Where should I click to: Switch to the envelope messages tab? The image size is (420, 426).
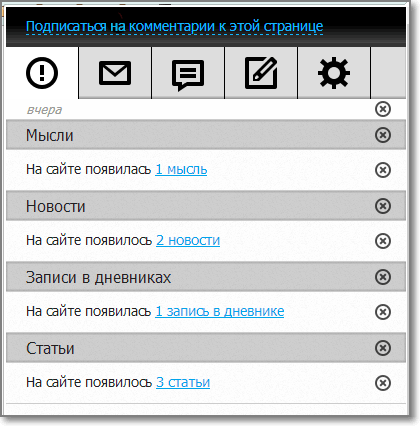[115, 73]
